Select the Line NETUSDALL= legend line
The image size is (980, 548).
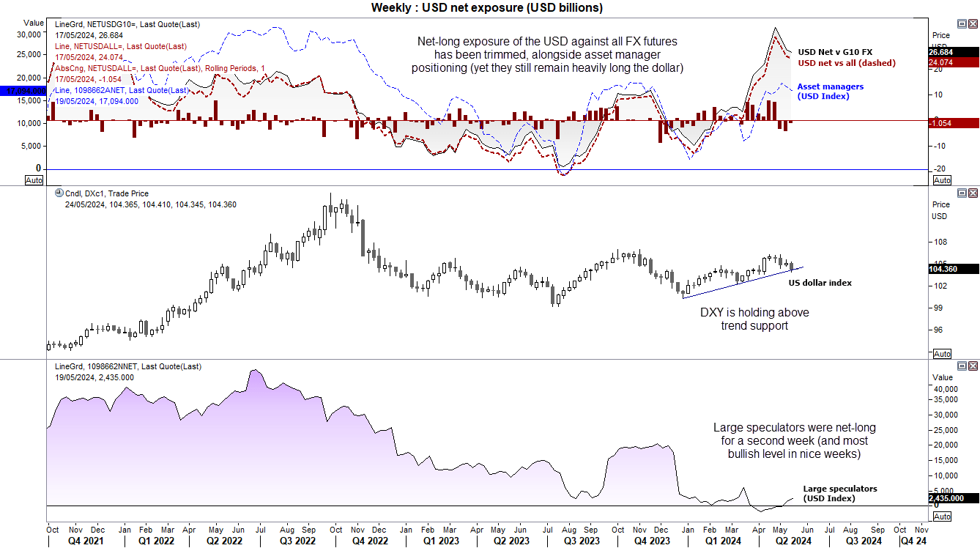click(x=120, y=46)
